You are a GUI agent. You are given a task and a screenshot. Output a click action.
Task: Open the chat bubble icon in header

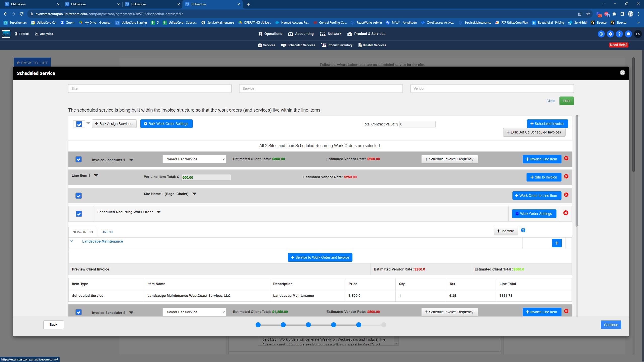(628, 34)
